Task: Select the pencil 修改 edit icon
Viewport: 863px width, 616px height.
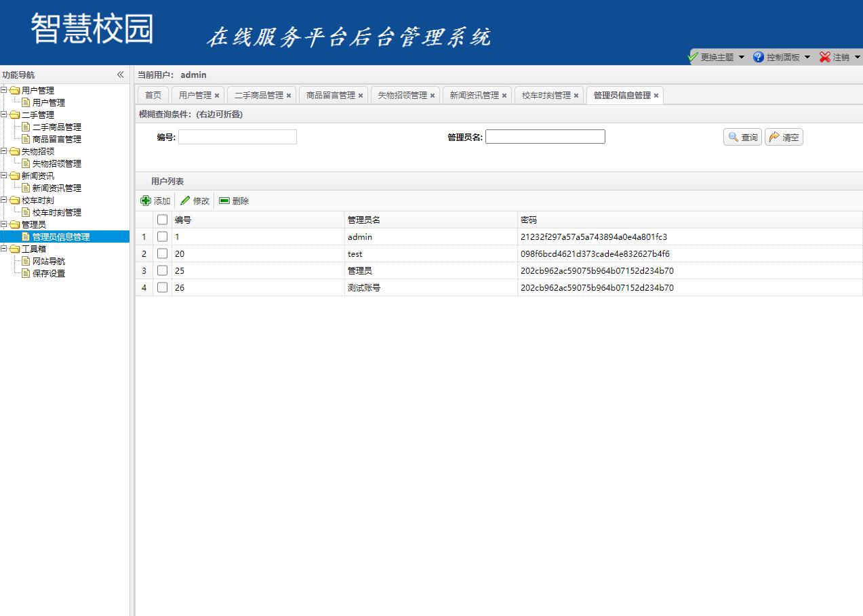Action: (184, 200)
